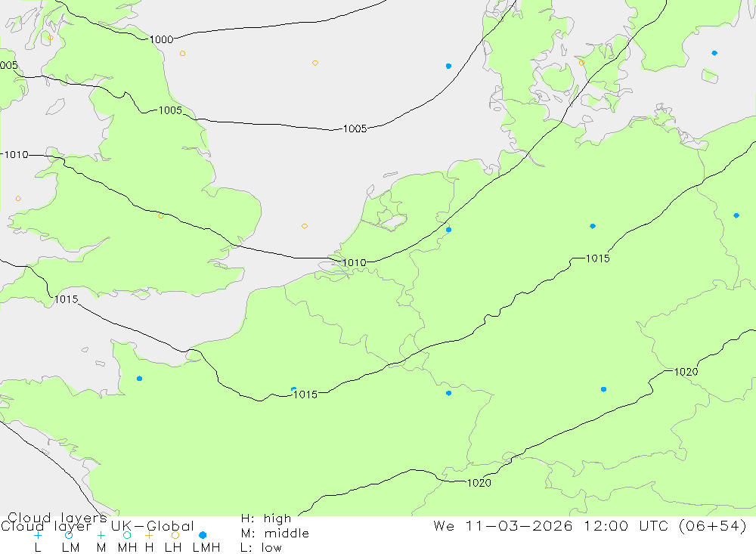This screenshot has height=554, width=756.
Task: Click the 1020 label near the right edge
Action: point(686,372)
